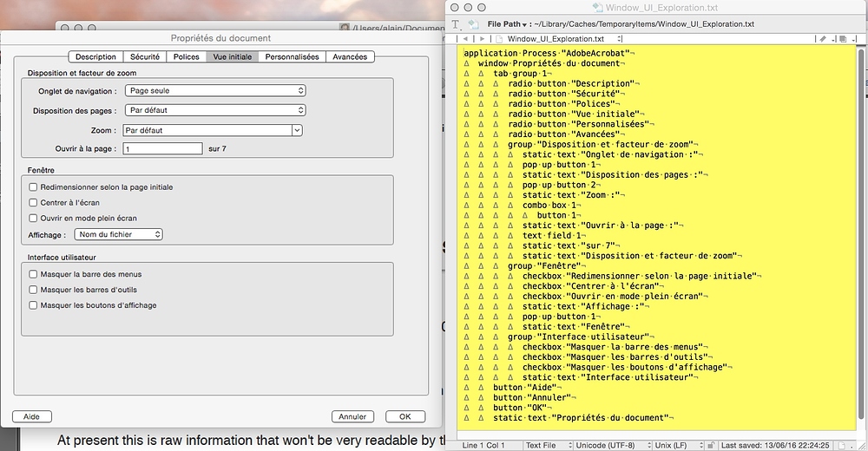Click the 'combo box 1' line
The height and width of the screenshot is (451, 868).
551,205
